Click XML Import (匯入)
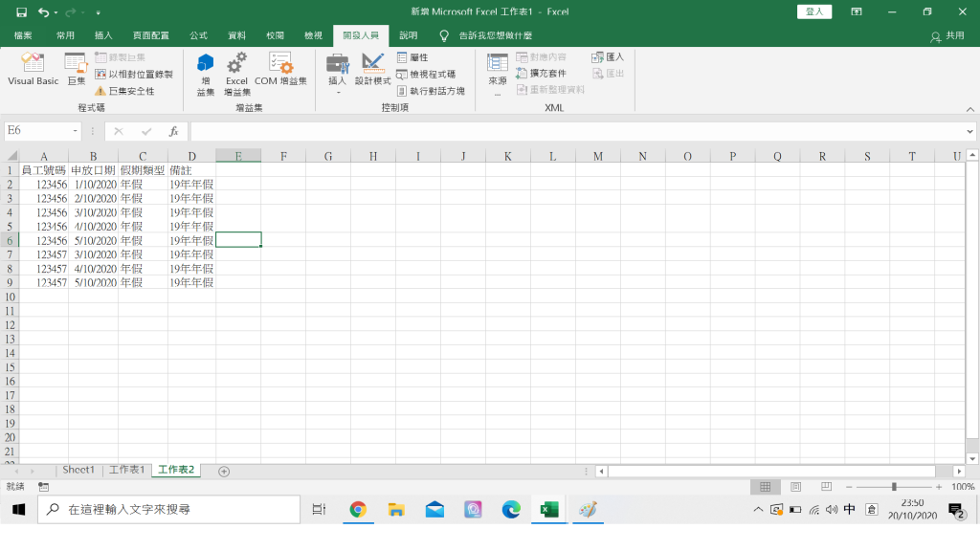This screenshot has height=551, width=980. coord(608,57)
